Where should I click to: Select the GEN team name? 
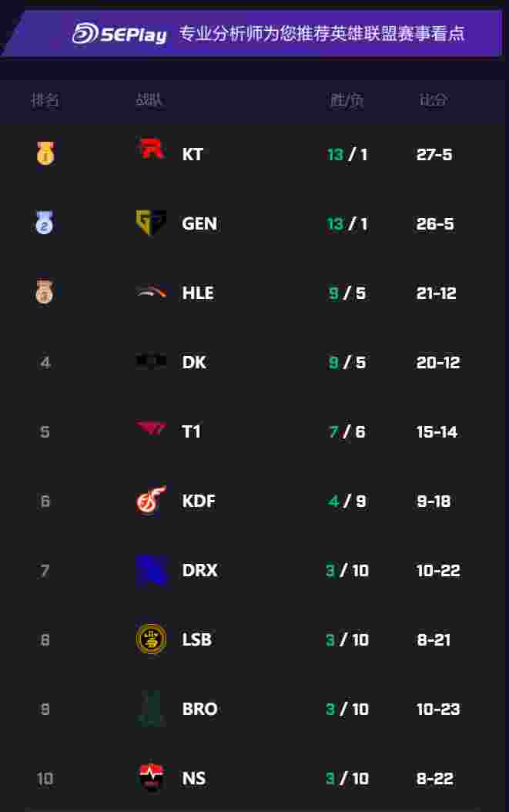(199, 223)
